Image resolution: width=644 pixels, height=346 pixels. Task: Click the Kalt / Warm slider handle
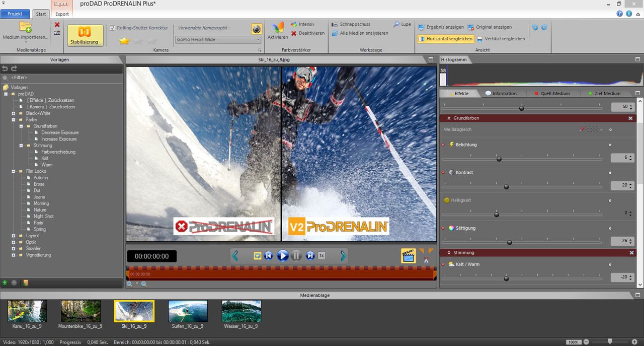506,278
